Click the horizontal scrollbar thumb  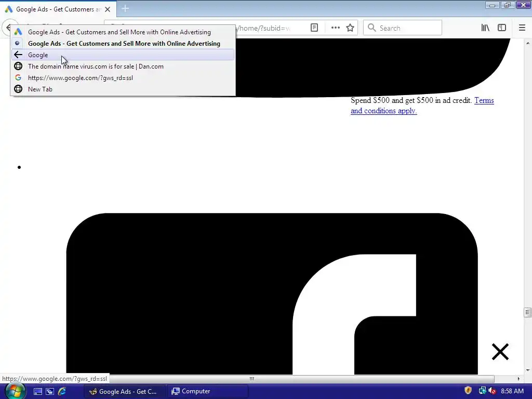click(251, 379)
